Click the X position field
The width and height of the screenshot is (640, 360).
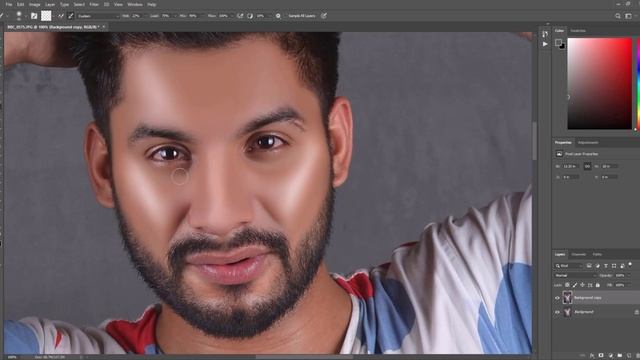(x=571, y=177)
